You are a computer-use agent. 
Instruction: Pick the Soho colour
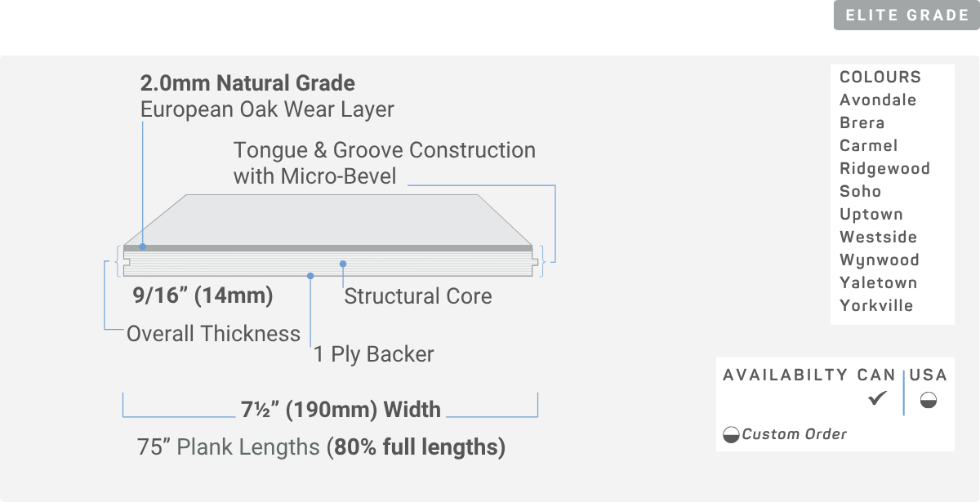[x=860, y=191]
